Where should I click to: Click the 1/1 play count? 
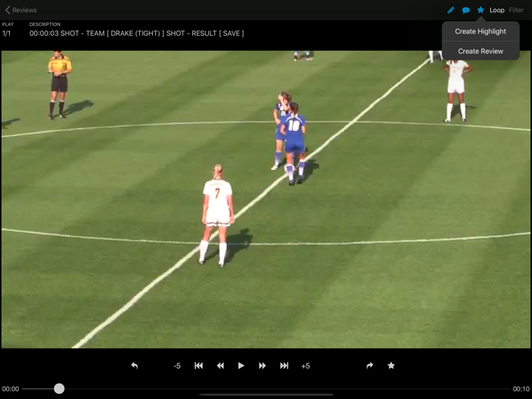click(6, 33)
